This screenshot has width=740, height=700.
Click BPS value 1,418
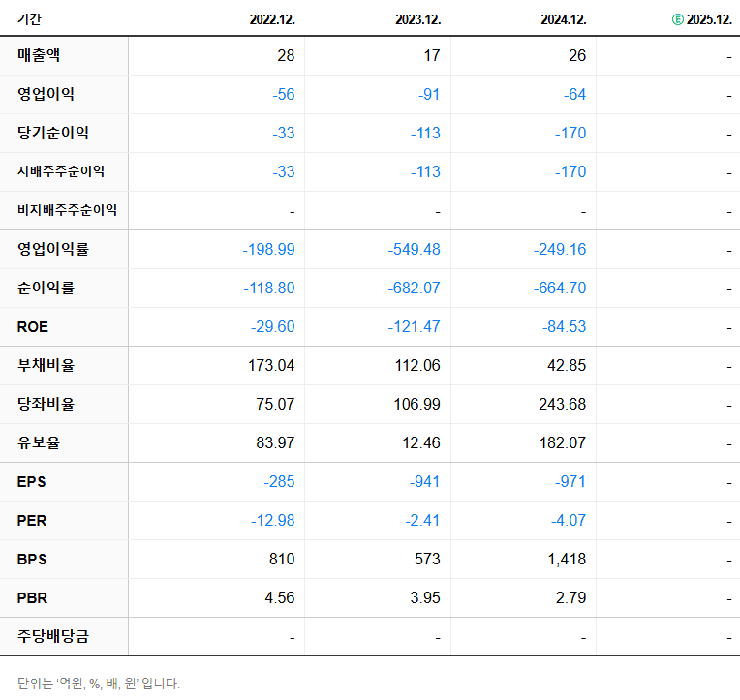[567, 559]
